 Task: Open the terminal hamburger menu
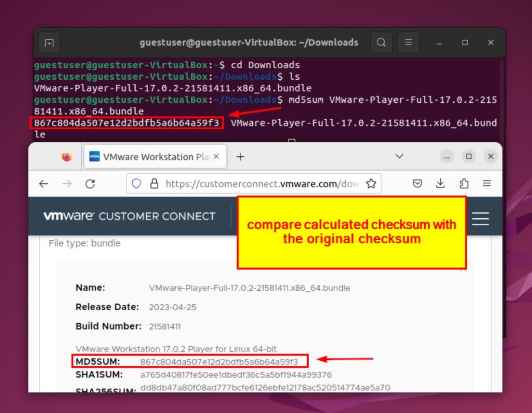click(x=408, y=42)
